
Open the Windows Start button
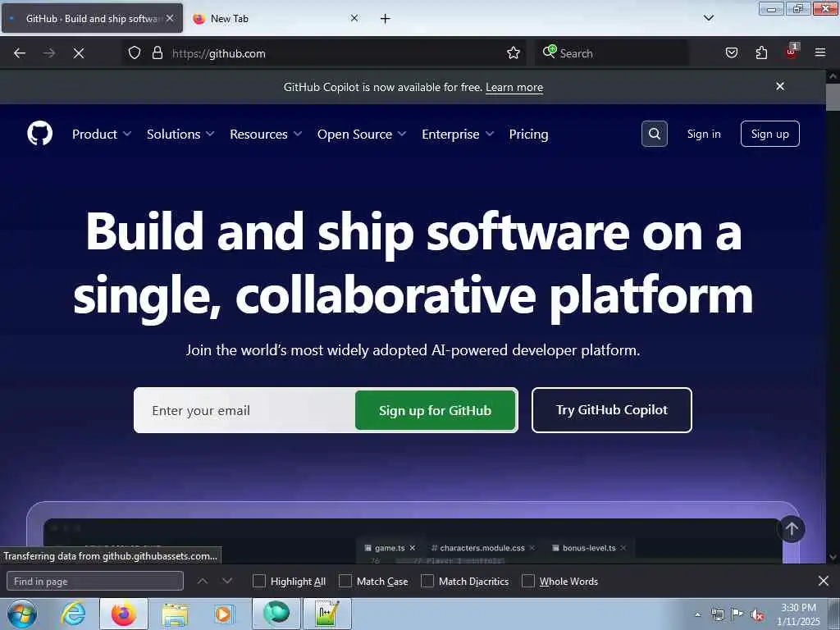click(22, 614)
